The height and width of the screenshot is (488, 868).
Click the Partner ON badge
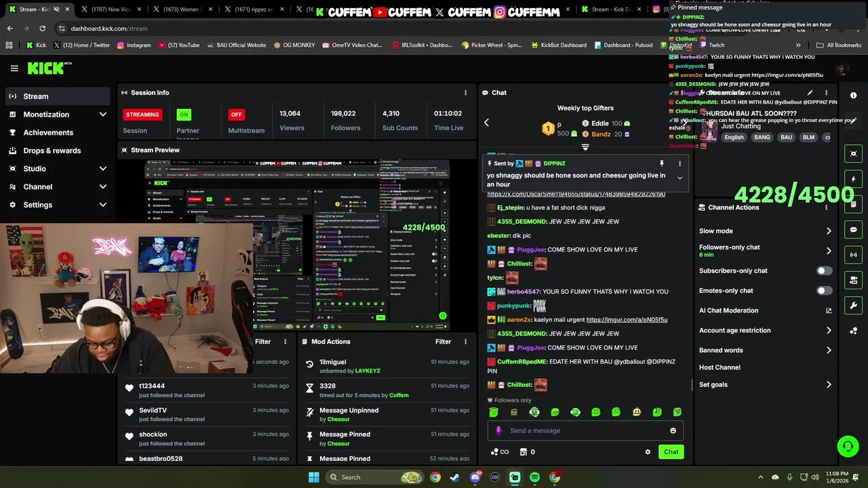[x=184, y=115]
